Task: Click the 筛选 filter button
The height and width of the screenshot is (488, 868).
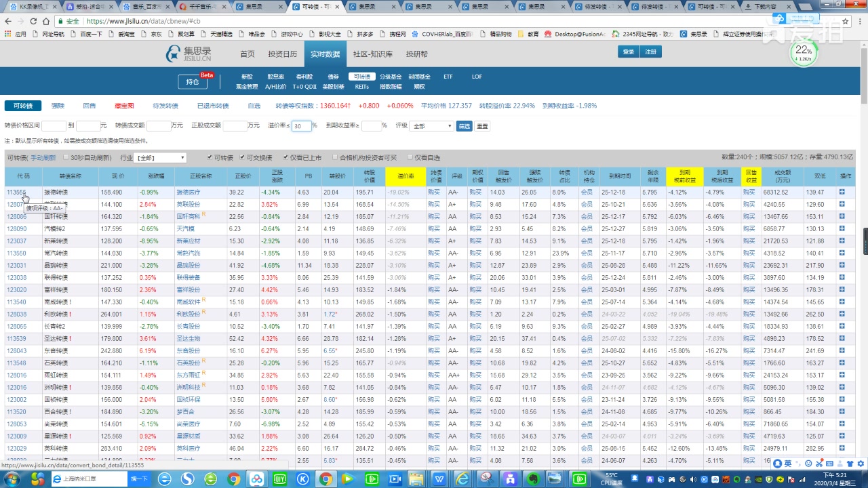Action: (x=464, y=126)
